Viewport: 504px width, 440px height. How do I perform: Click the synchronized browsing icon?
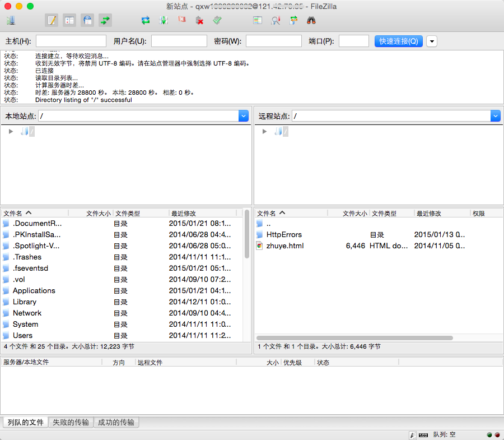293,21
